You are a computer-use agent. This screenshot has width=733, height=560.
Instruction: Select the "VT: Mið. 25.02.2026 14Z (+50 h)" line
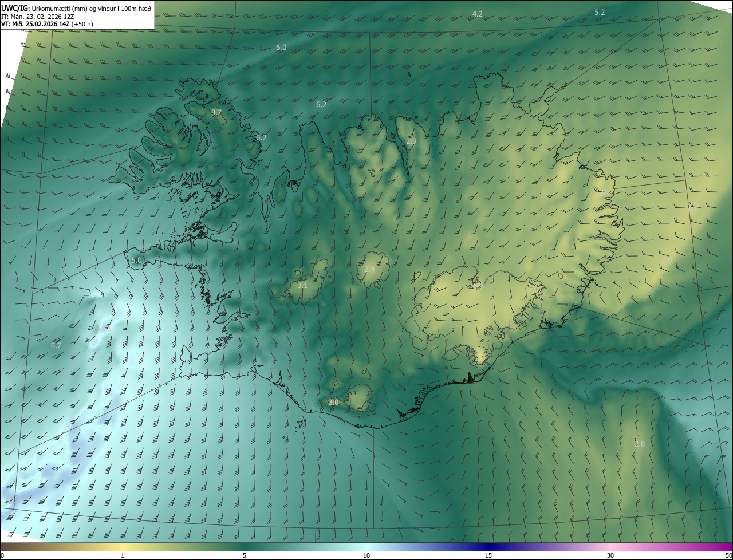click(48, 24)
